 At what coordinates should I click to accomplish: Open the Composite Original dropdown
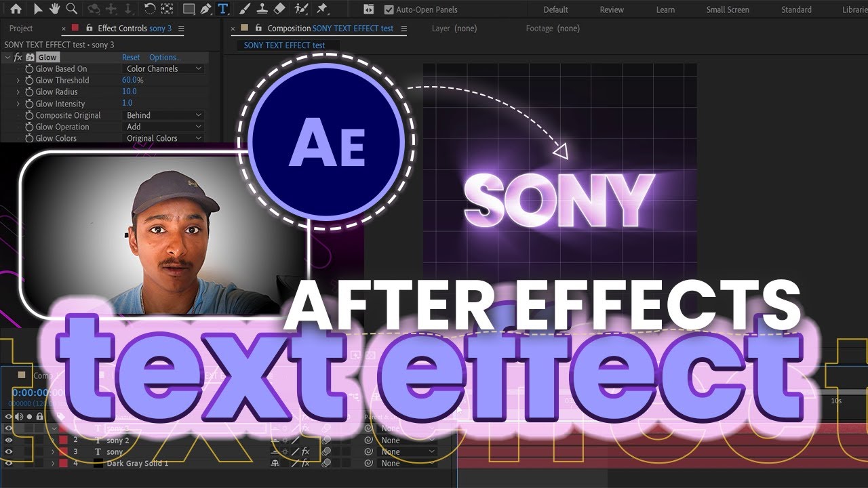point(163,116)
